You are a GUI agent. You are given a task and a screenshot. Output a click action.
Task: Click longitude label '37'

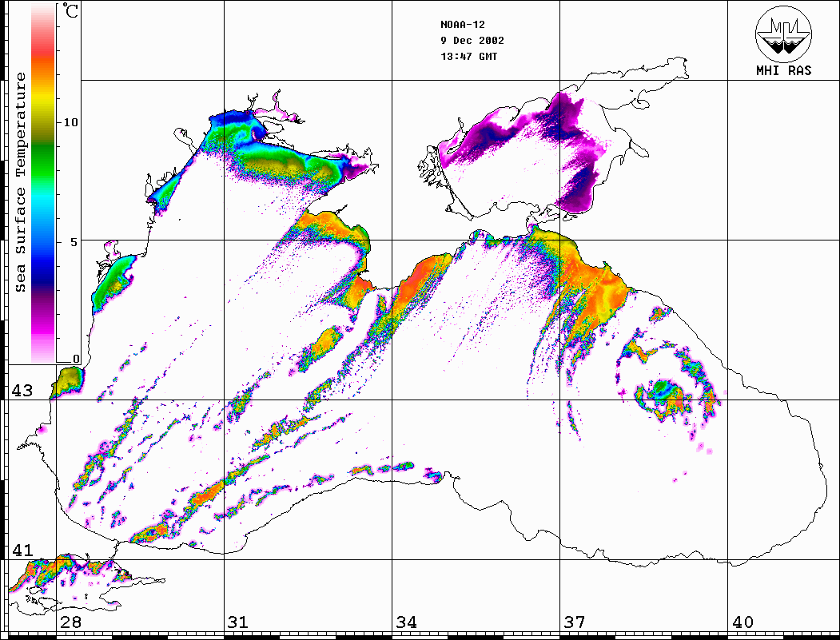575,622
